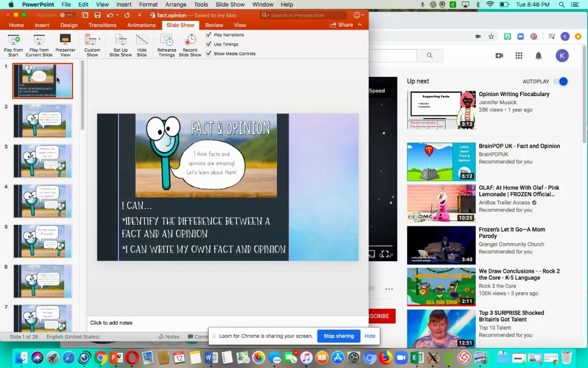Switch to Insert ribbon tab
This screenshot has height=368, width=588.
42,25
